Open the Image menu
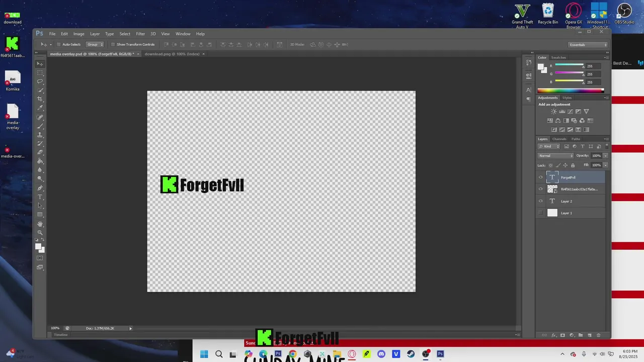 pyautogui.click(x=79, y=34)
